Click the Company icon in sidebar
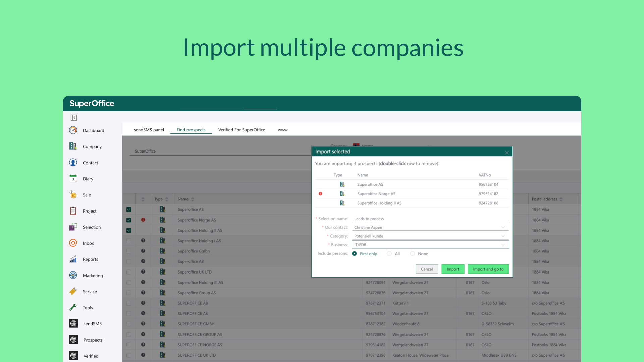The height and width of the screenshot is (362, 644). pyautogui.click(x=73, y=146)
